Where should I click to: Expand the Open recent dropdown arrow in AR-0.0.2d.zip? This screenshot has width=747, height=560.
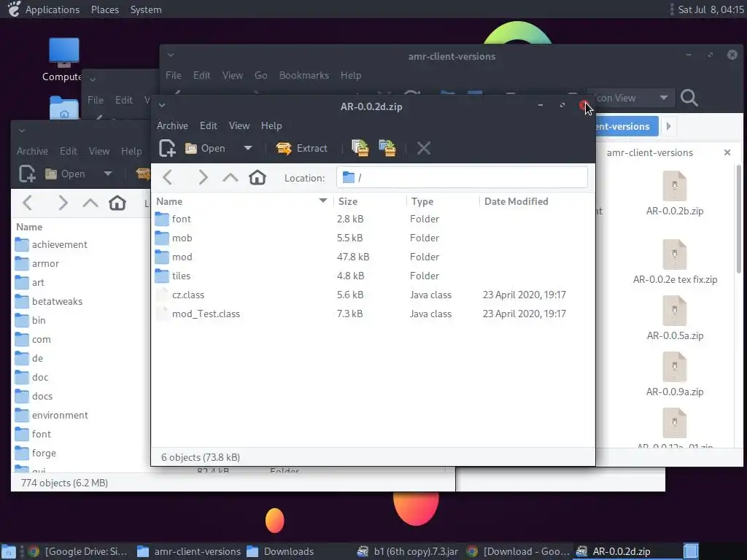(x=248, y=148)
